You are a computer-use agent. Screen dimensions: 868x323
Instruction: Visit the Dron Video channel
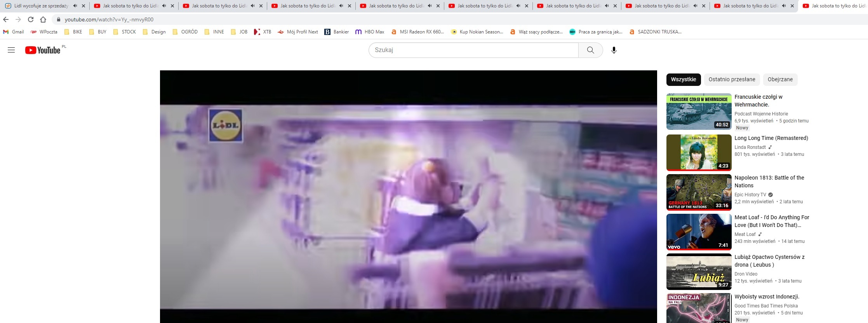point(746,274)
